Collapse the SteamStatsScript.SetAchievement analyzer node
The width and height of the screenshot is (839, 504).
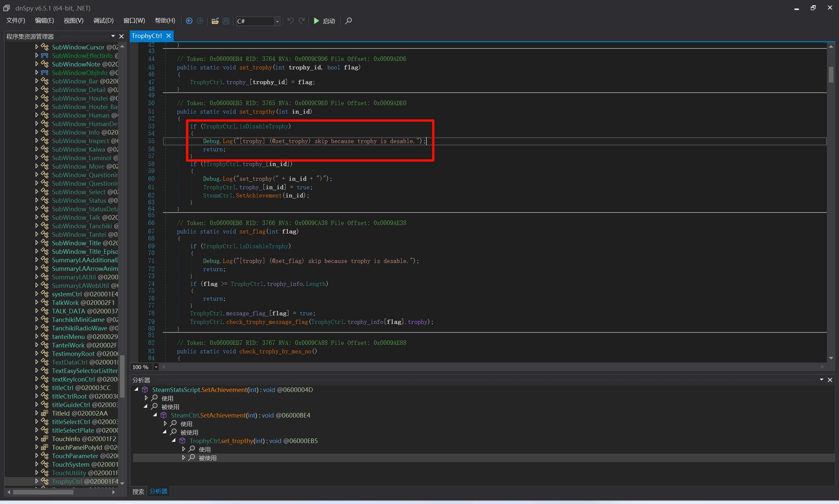(x=136, y=390)
